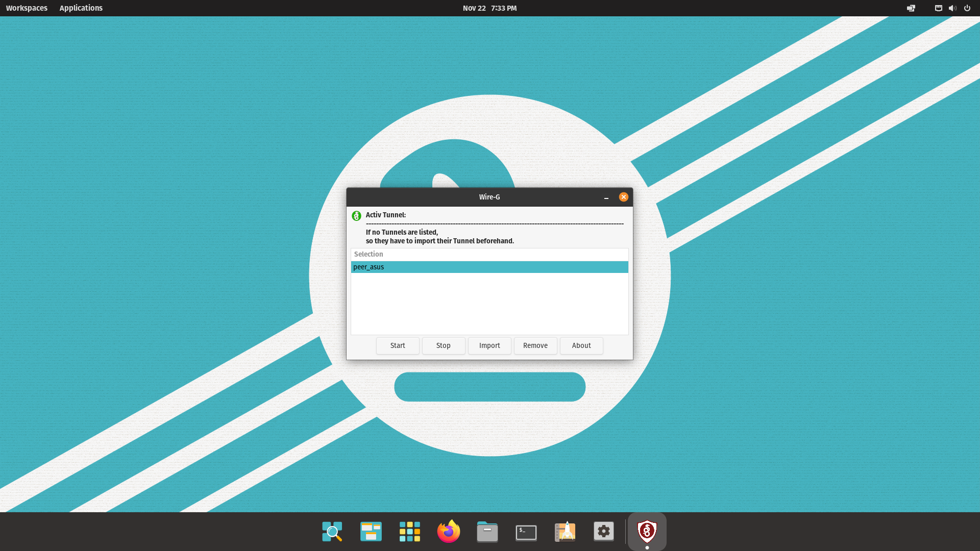Open the search launcher in the dock
This screenshot has width=980, height=551.
tap(332, 532)
